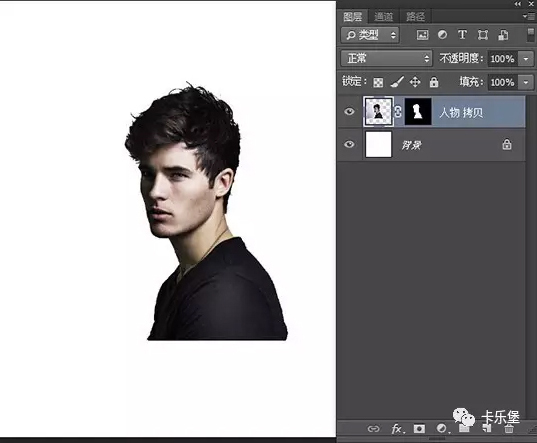
Task: Lock transparent pixels icon
Action: (x=378, y=83)
